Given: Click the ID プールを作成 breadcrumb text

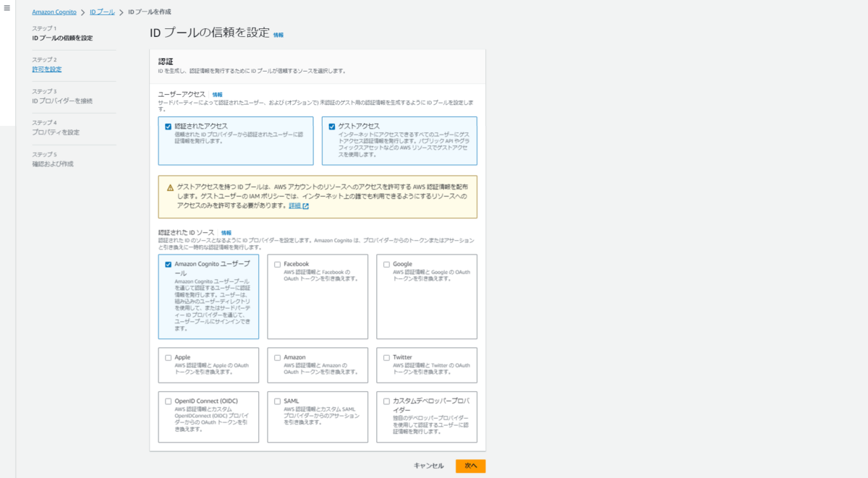Looking at the screenshot, I should click(x=150, y=12).
